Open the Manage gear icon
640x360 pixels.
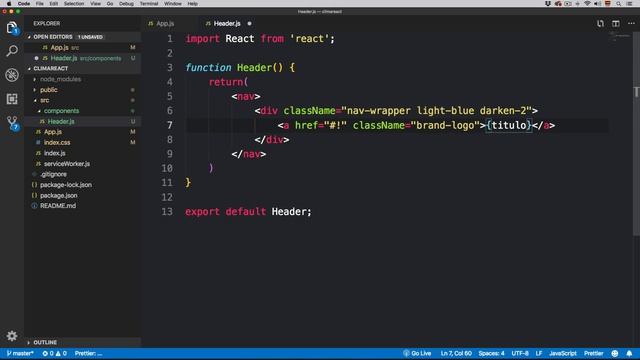pyautogui.click(x=12, y=336)
